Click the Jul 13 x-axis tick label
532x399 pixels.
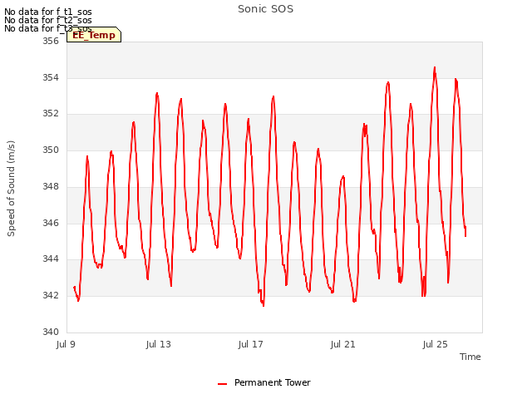tap(159, 344)
